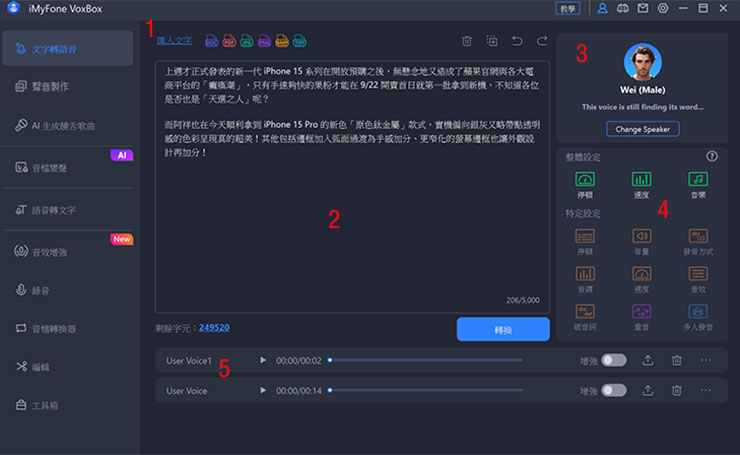Seek in User Voice progress bar

coord(426,390)
